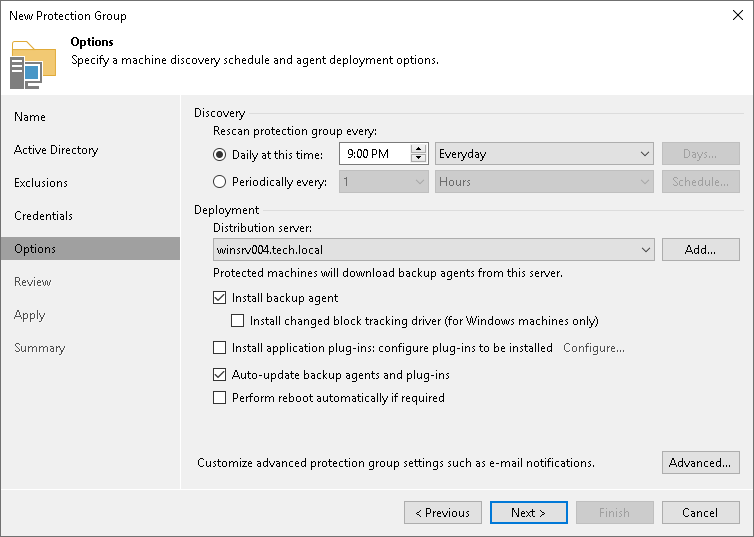
Task: Go to the Exclusions step
Action: [x=41, y=183]
